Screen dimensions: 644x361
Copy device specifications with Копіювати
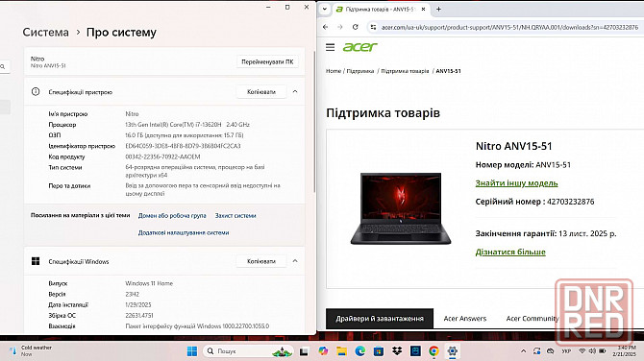pyautogui.click(x=261, y=92)
